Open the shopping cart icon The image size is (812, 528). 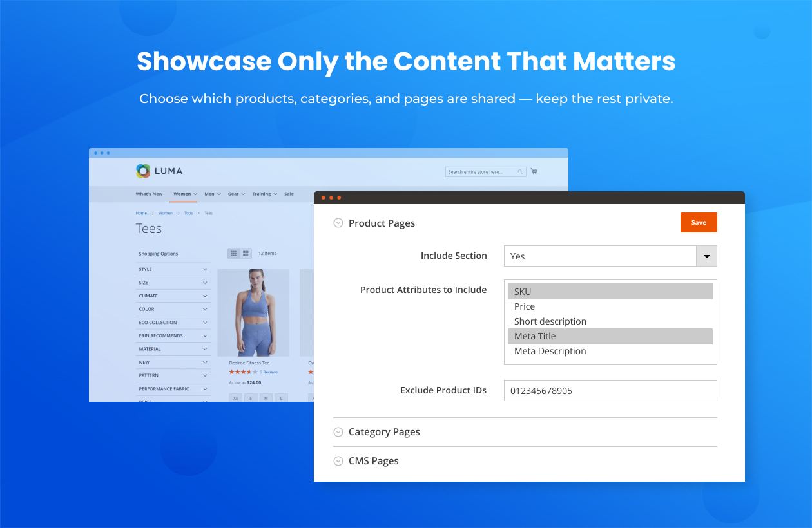tap(534, 171)
